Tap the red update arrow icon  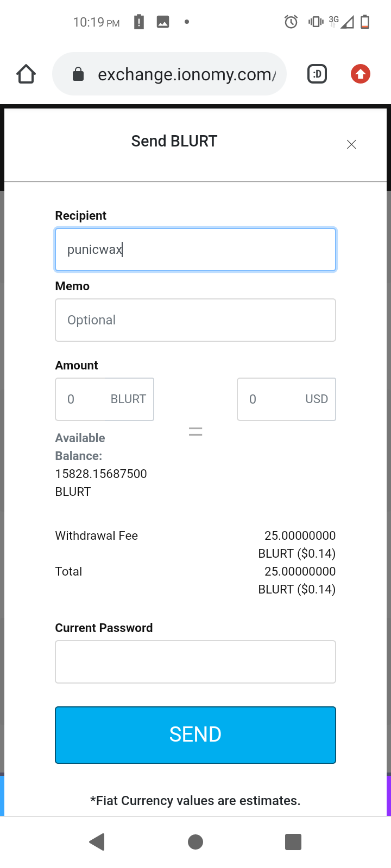coord(361,74)
